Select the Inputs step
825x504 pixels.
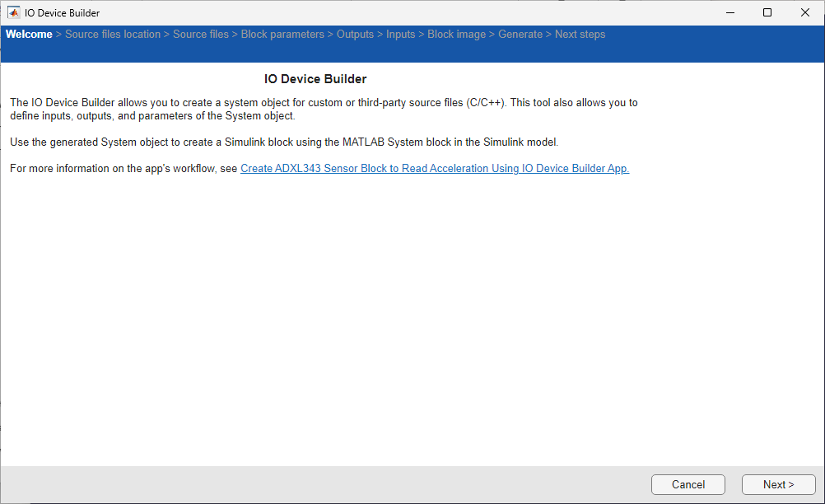pyautogui.click(x=400, y=34)
